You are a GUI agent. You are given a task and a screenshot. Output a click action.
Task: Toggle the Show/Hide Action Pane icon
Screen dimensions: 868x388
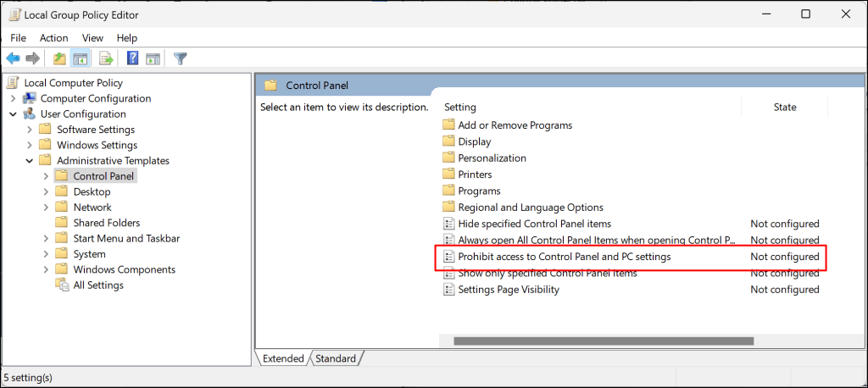point(153,58)
